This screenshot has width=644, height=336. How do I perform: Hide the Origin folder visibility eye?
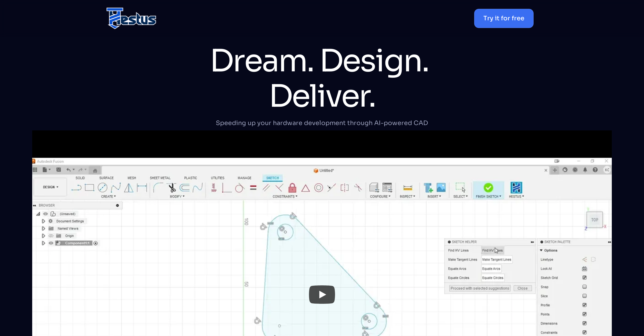click(x=51, y=236)
